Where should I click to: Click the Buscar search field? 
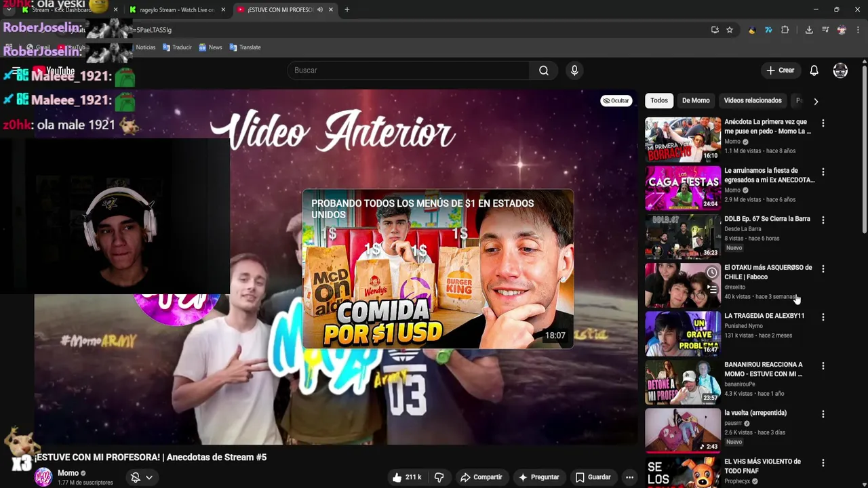(x=409, y=70)
